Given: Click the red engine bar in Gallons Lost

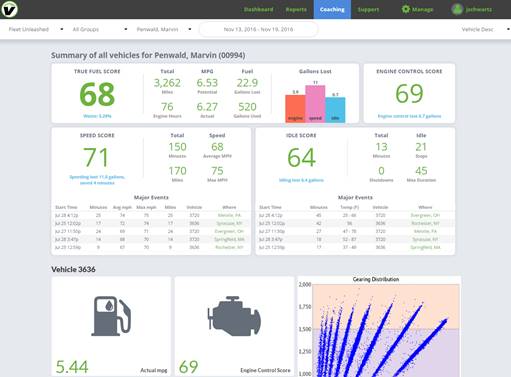Looking at the screenshot, I should click(295, 109).
